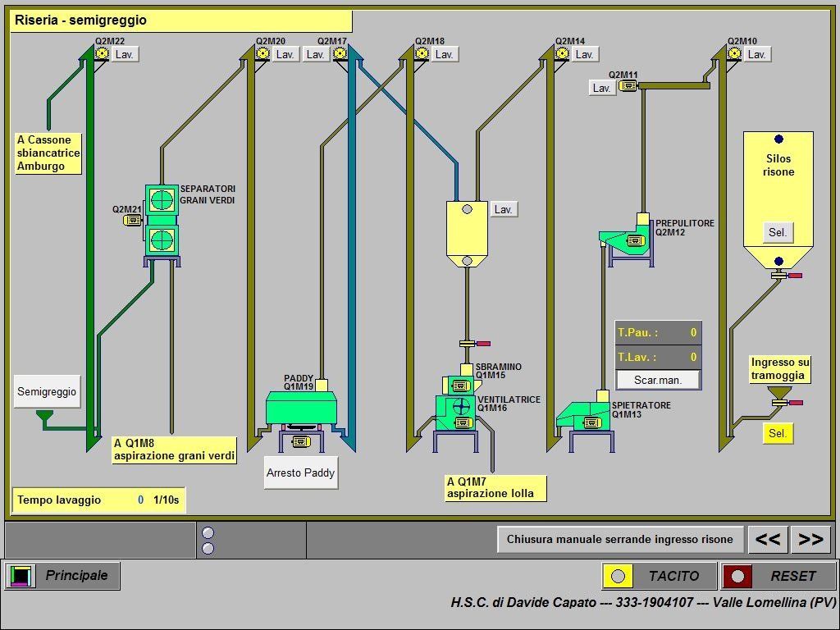Click the T.Lav. value field
The width and height of the screenshot is (840, 630).
pyautogui.click(x=692, y=358)
